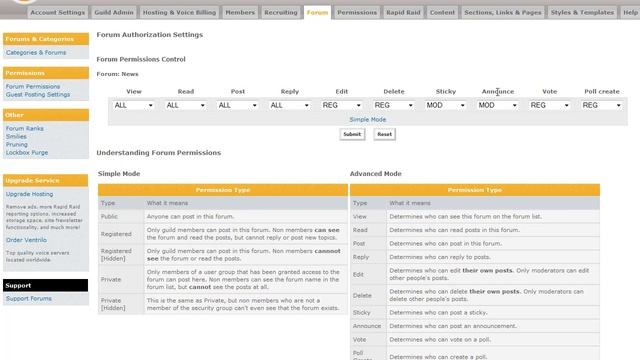Go to Forum Ranks link

(x=24, y=128)
